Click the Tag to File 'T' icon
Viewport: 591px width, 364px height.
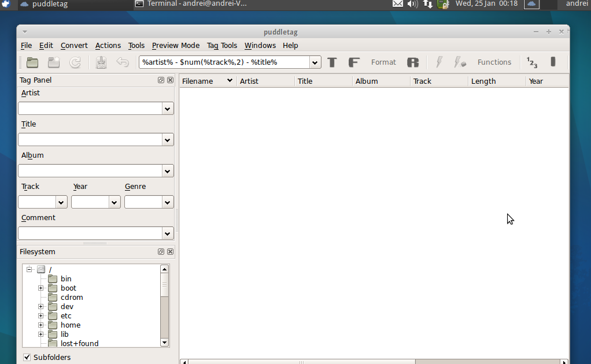point(332,62)
